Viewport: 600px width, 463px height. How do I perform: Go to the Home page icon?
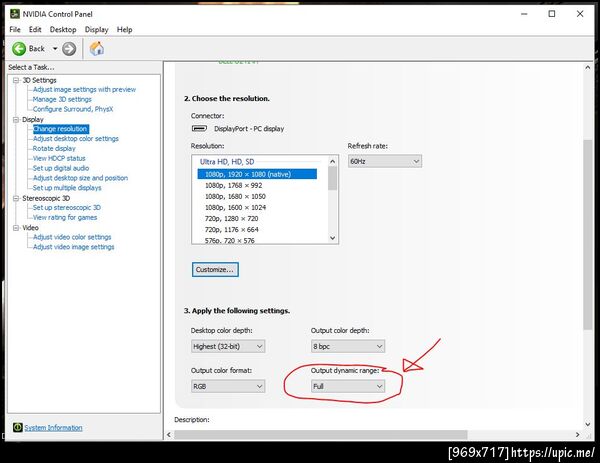coord(97,49)
